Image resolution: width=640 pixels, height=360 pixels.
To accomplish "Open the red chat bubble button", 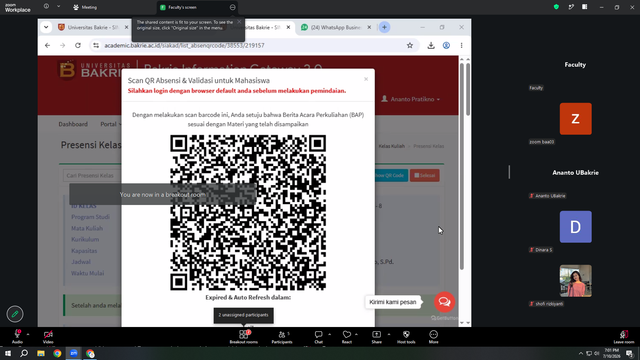I will 444,302.
